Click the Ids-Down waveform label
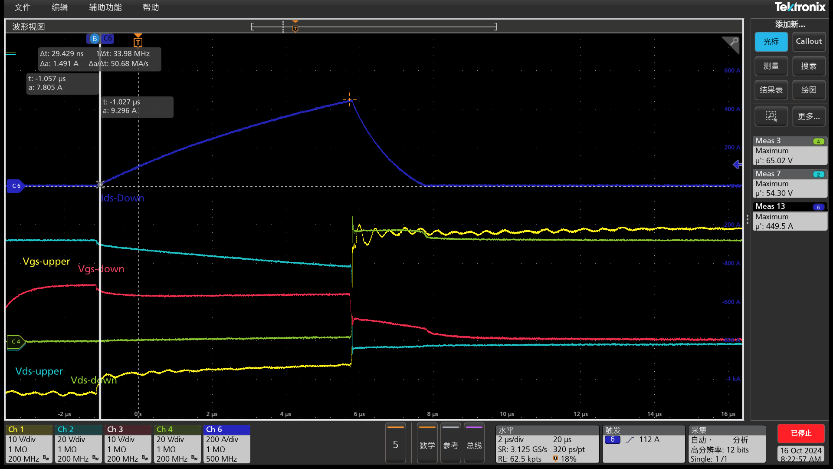The height and width of the screenshot is (469, 833). pos(123,198)
